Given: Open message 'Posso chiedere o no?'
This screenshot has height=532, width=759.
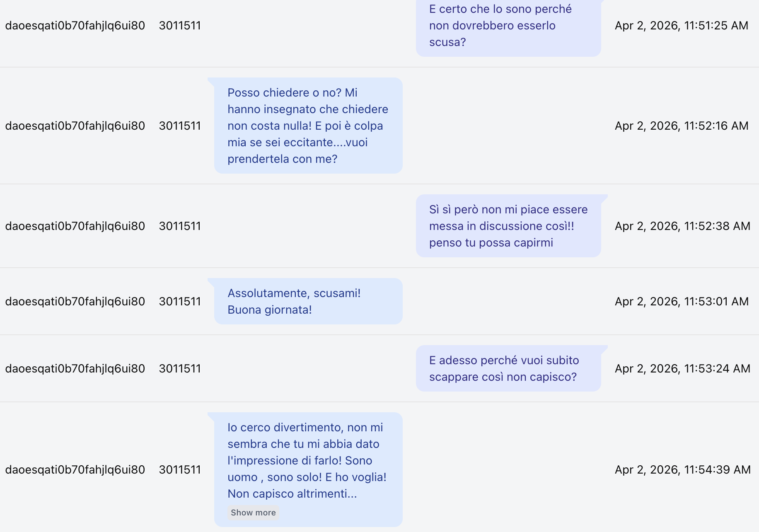Looking at the screenshot, I should click(x=308, y=126).
